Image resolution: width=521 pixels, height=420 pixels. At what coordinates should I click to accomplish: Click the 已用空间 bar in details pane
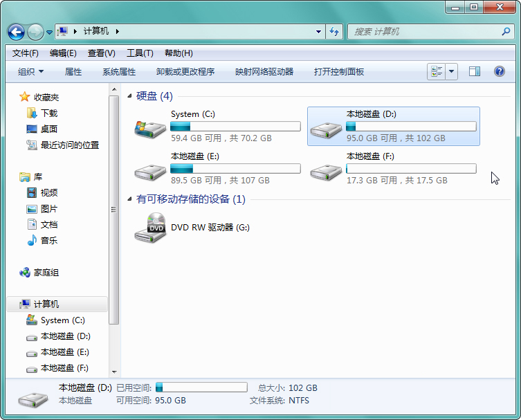pyautogui.click(x=201, y=387)
